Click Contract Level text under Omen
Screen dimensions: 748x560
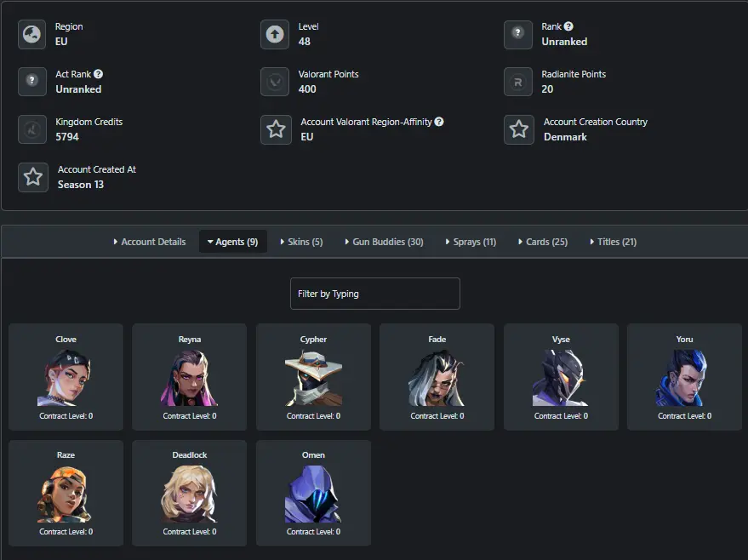[x=313, y=532]
